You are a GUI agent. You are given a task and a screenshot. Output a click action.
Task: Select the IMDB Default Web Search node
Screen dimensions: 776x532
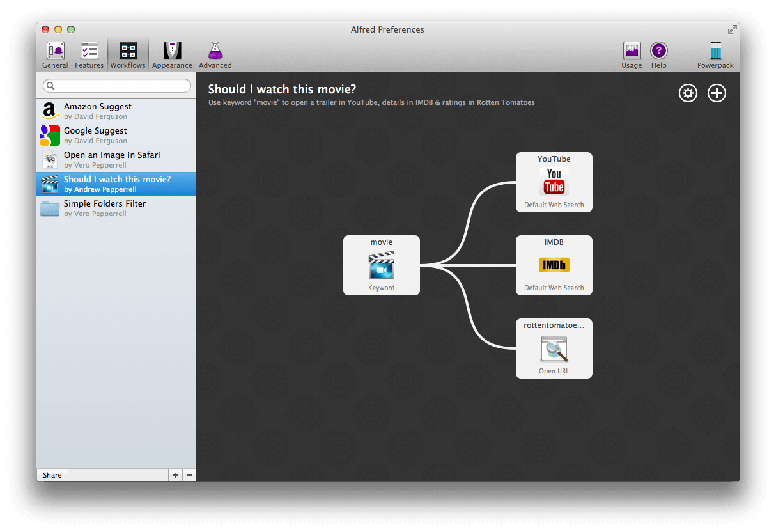554,265
